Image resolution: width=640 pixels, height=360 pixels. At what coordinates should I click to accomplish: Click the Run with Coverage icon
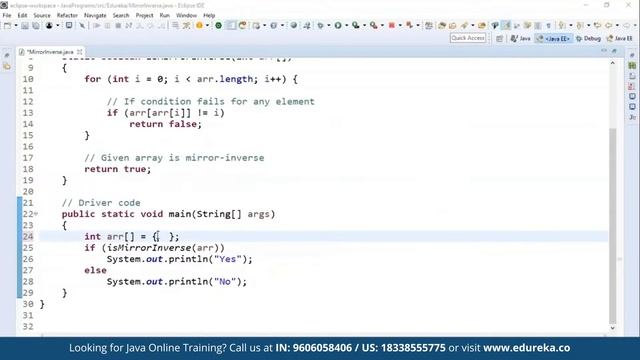356,26
